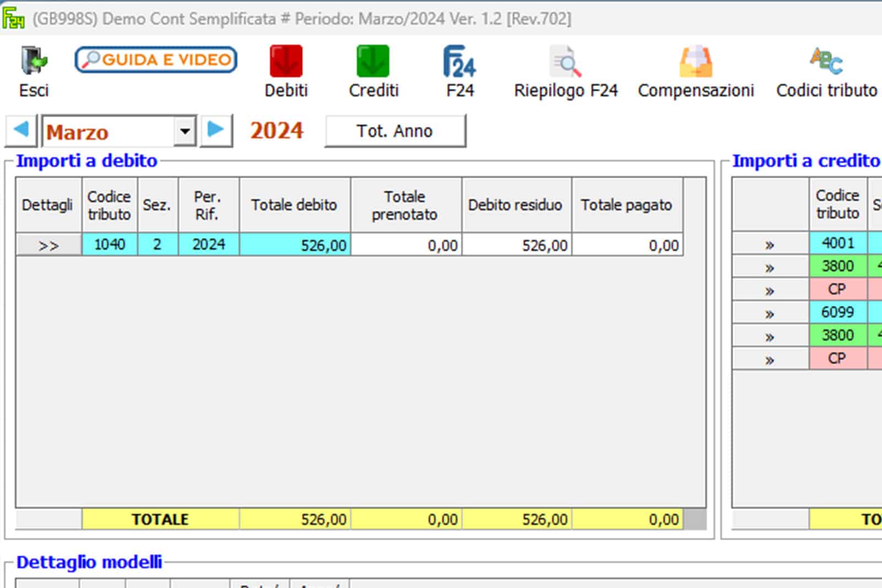Open the Crediti green arrow icon
The width and height of the screenshot is (882, 588).
pyautogui.click(x=373, y=61)
